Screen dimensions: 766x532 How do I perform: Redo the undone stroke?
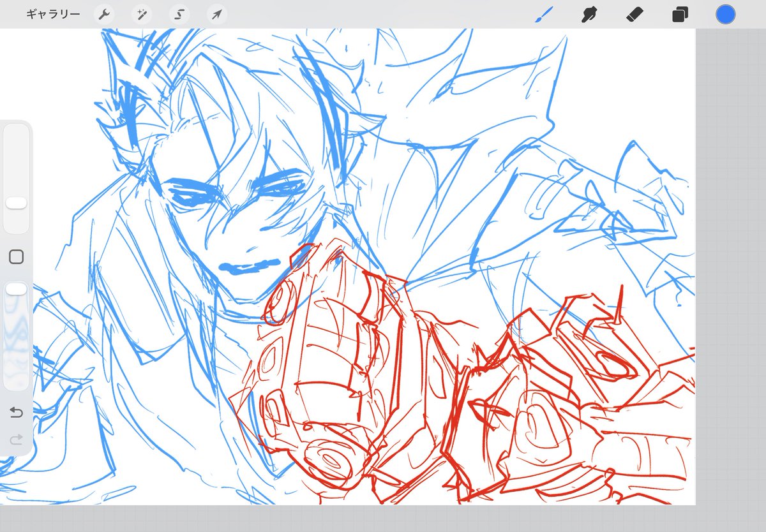[17, 440]
